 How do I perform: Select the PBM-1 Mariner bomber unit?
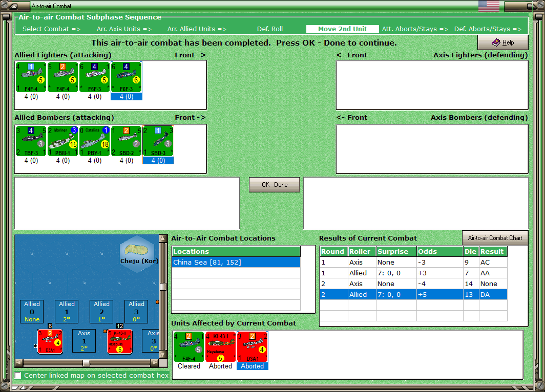pyautogui.click(x=62, y=141)
